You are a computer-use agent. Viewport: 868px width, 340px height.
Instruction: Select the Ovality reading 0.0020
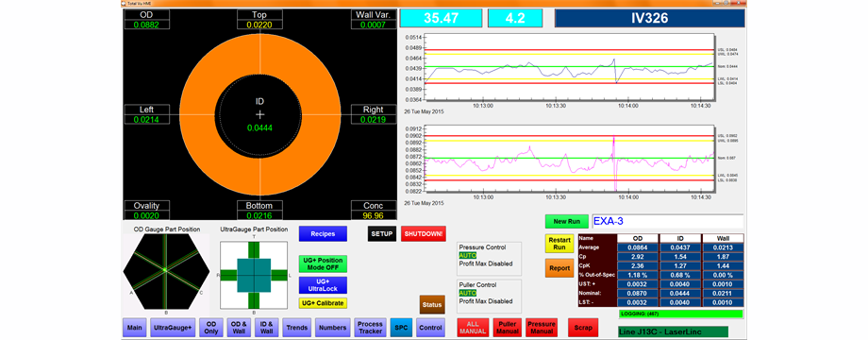coord(146,214)
